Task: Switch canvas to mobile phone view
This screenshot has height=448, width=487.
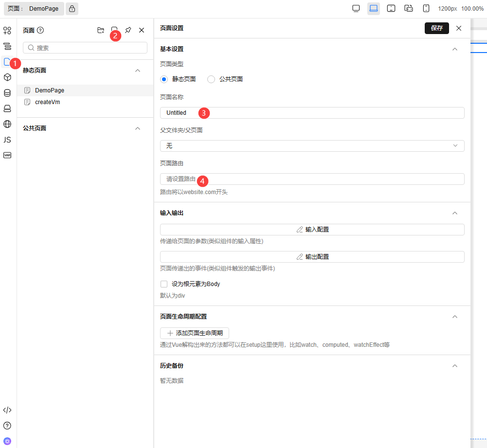Action: [426, 8]
